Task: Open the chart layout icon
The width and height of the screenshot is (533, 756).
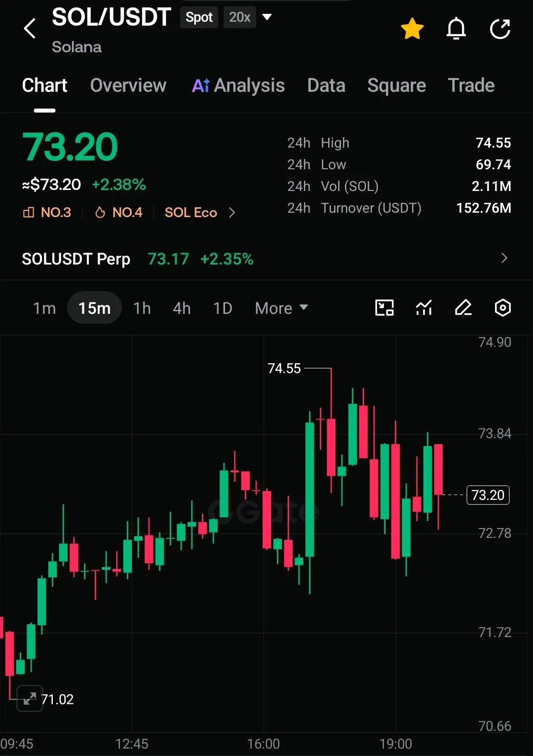Action: tap(384, 307)
